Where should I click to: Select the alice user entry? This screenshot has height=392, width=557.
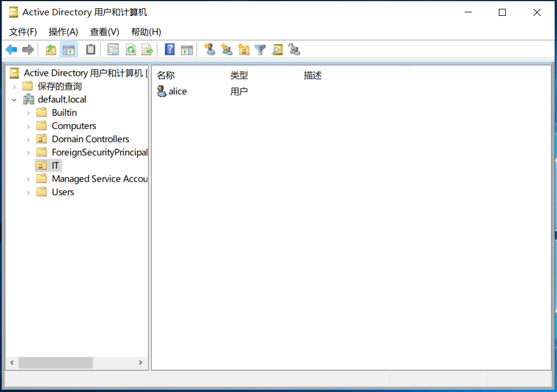[x=177, y=92]
